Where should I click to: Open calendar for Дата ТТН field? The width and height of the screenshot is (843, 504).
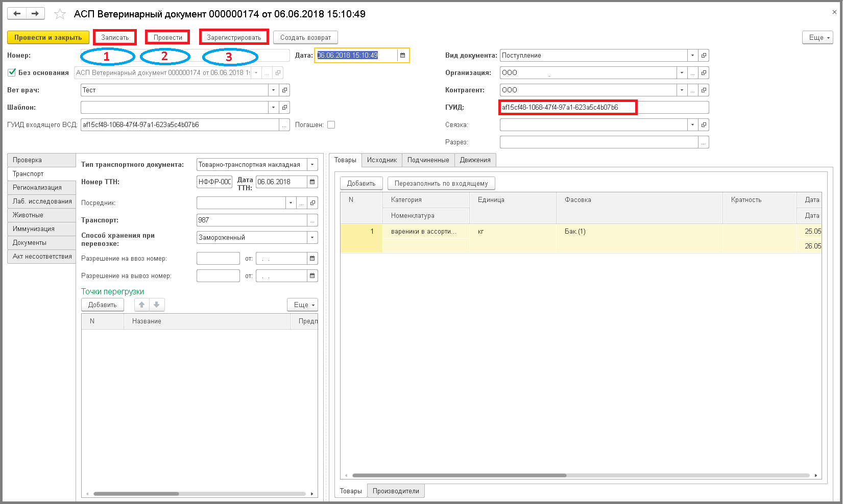(312, 182)
